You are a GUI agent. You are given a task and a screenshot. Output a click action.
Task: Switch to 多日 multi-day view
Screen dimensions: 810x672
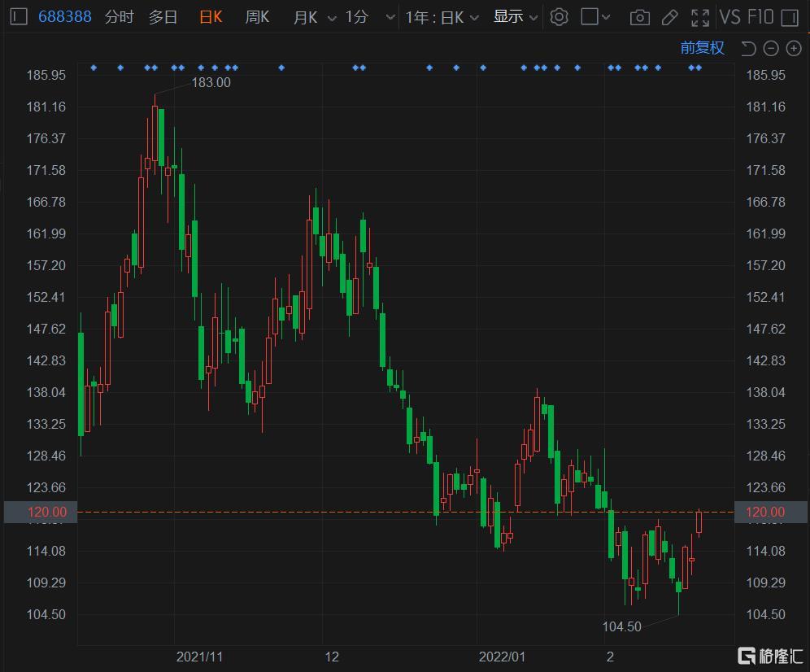tap(163, 17)
